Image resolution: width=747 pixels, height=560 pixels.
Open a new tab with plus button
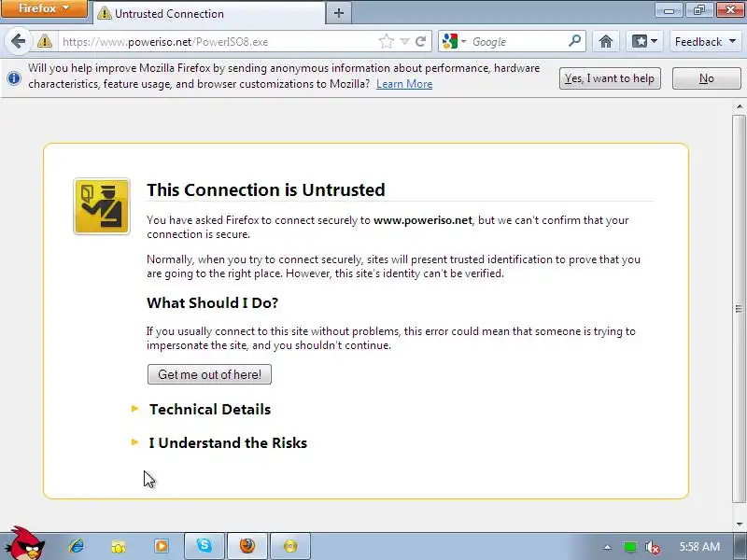[339, 13]
